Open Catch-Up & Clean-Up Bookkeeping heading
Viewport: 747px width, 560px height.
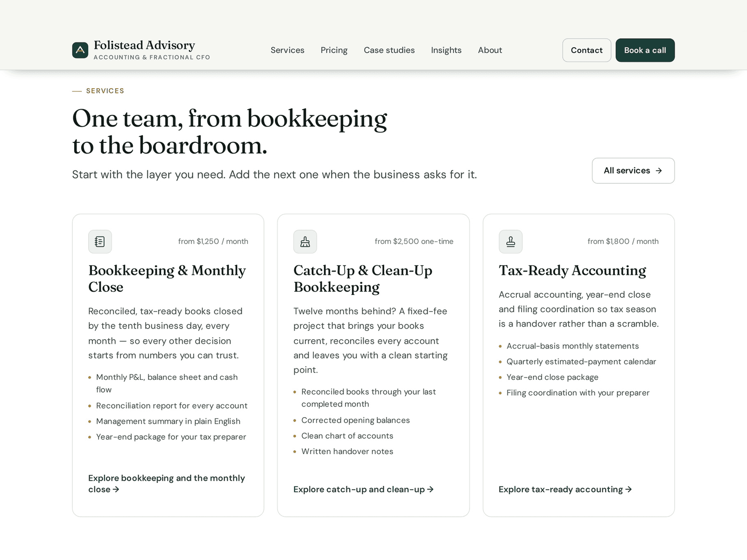click(363, 279)
